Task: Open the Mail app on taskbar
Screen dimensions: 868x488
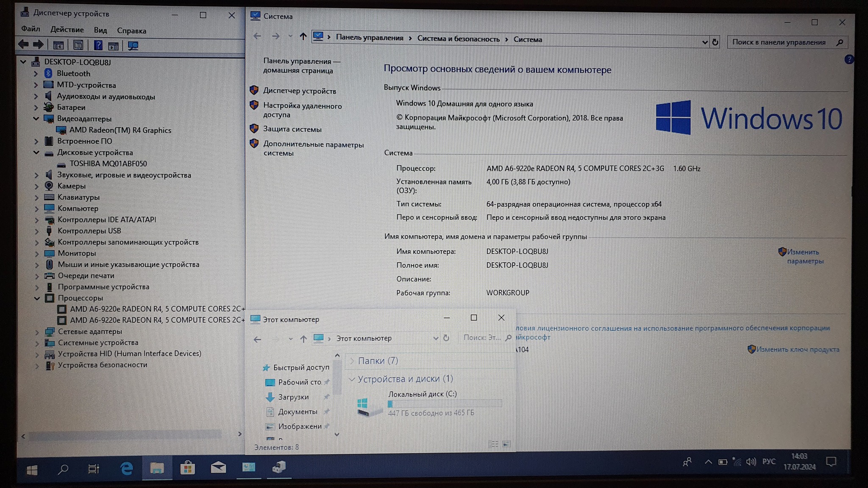Action: pos(218,468)
